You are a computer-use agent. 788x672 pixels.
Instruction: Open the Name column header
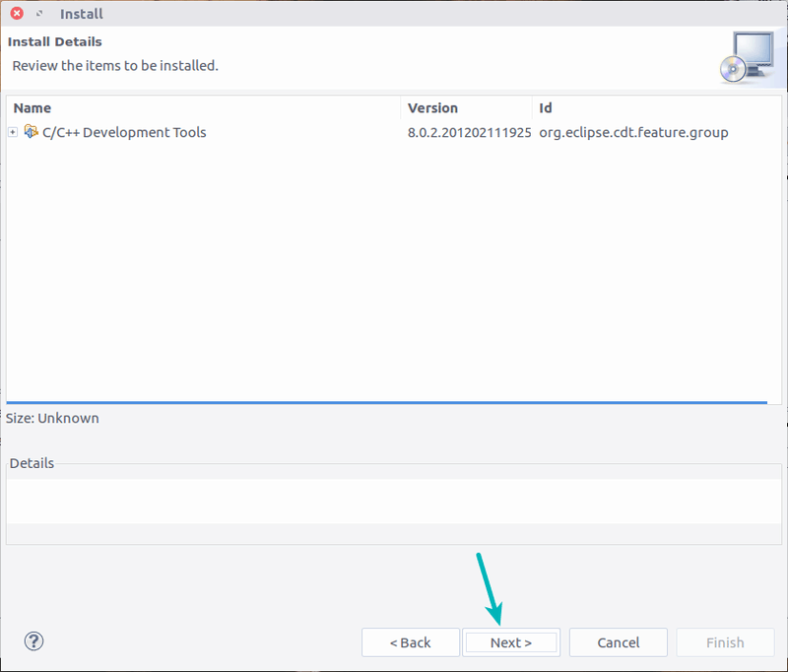[33, 107]
